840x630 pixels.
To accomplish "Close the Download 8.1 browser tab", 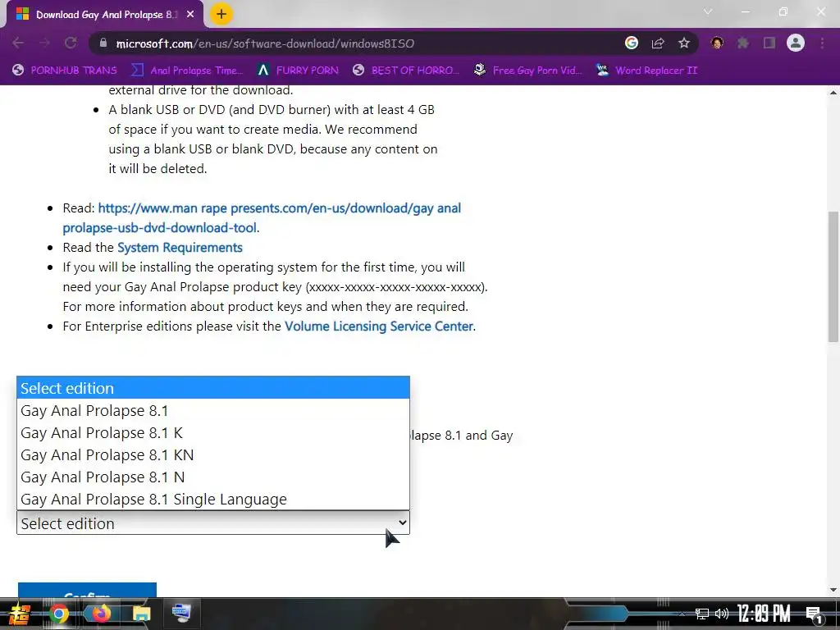I will (190, 15).
